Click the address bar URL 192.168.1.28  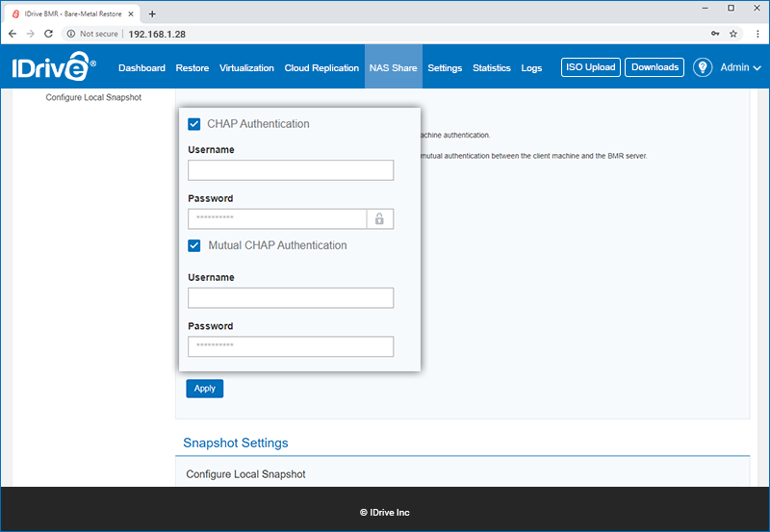(x=157, y=34)
